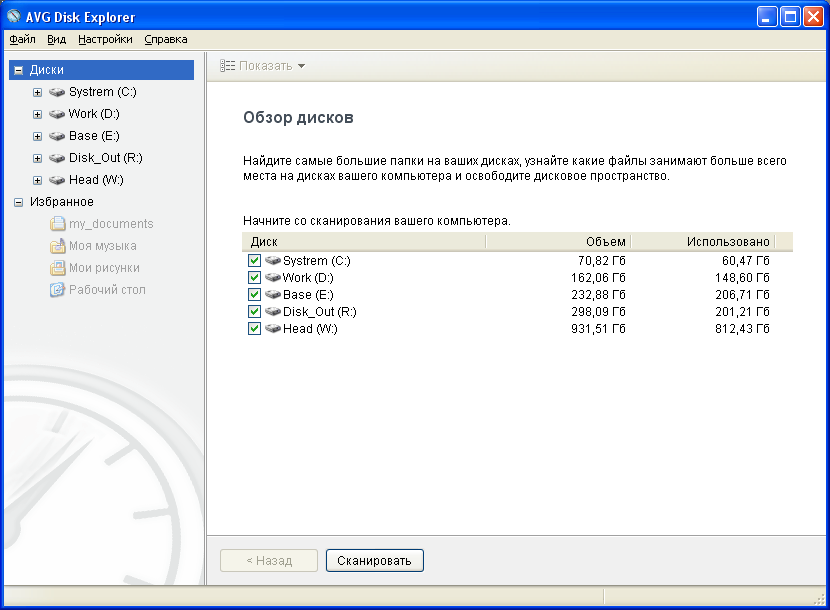Select Head (W:) in the disk tree
This screenshot has height=610, width=830.
click(x=96, y=180)
